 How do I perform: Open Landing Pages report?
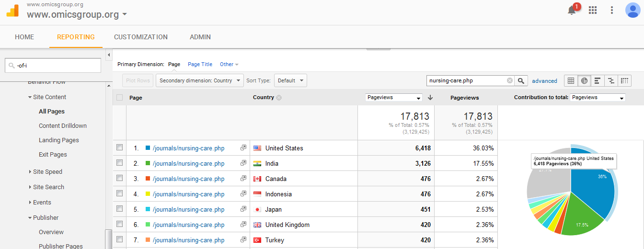pos(59,140)
